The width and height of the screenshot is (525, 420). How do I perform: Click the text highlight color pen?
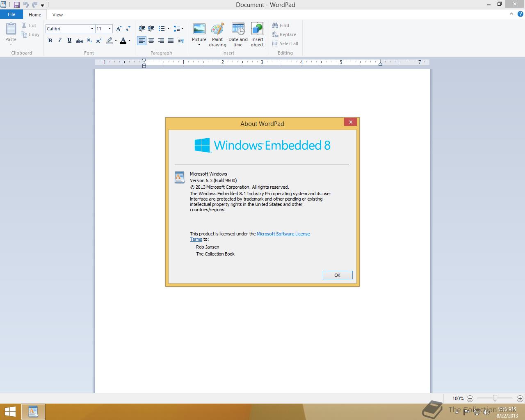pyautogui.click(x=109, y=41)
